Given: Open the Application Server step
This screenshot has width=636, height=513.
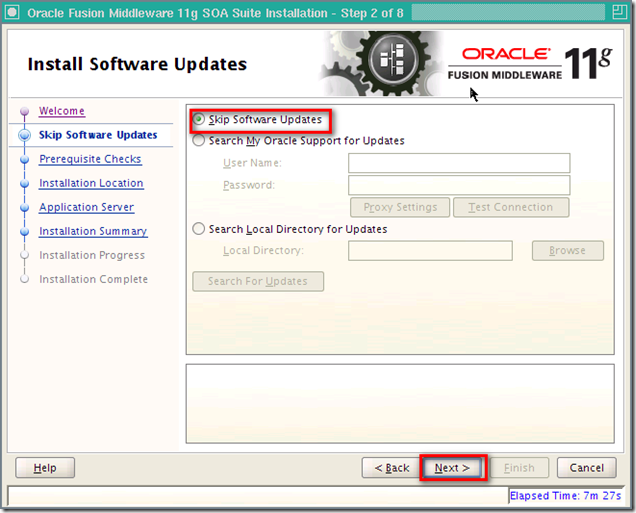Looking at the screenshot, I should pos(86,207).
